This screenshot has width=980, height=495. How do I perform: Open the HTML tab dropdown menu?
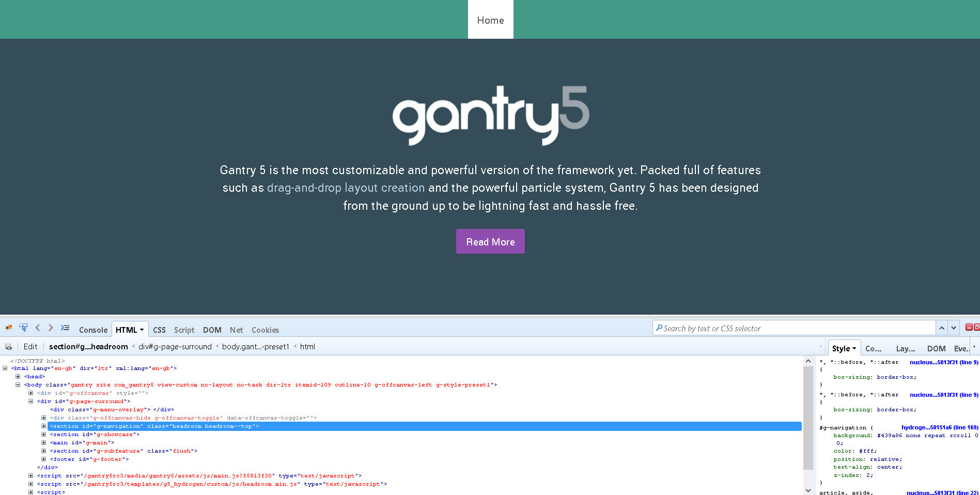pos(142,330)
